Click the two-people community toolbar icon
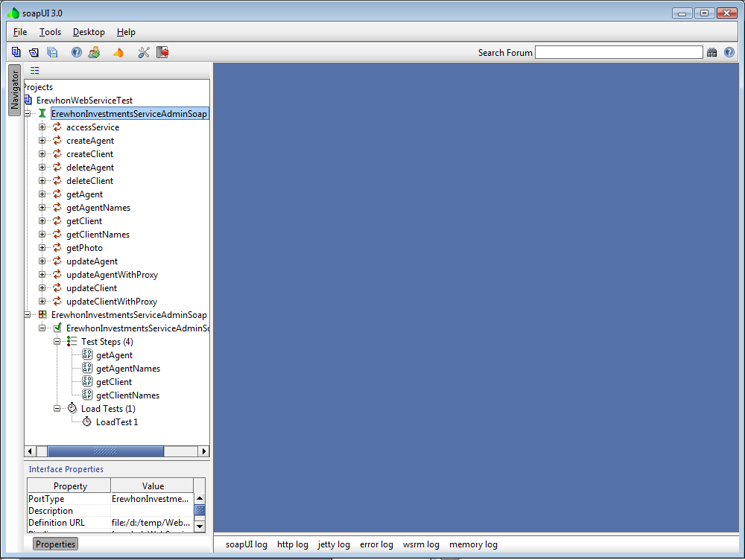 pos(94,52)
